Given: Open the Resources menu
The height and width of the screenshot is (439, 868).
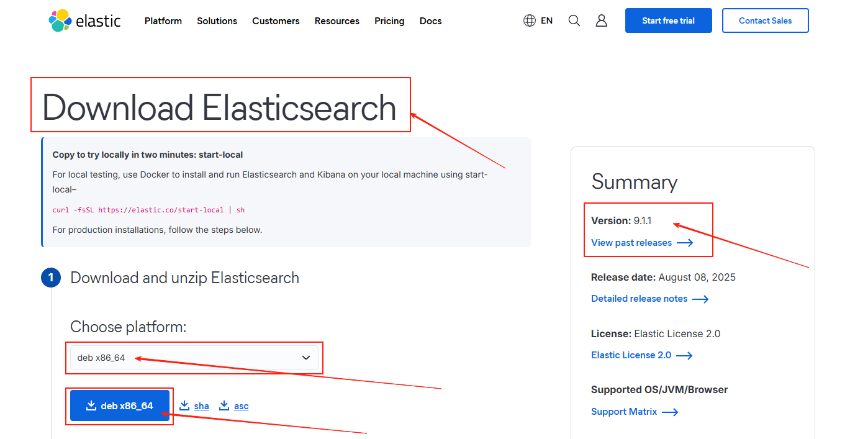Looking at the screenshot, I should click(337, 21).
